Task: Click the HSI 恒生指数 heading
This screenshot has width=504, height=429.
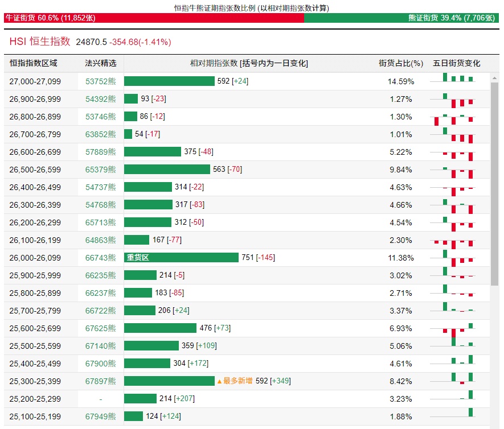Action: tap(40, 42)
